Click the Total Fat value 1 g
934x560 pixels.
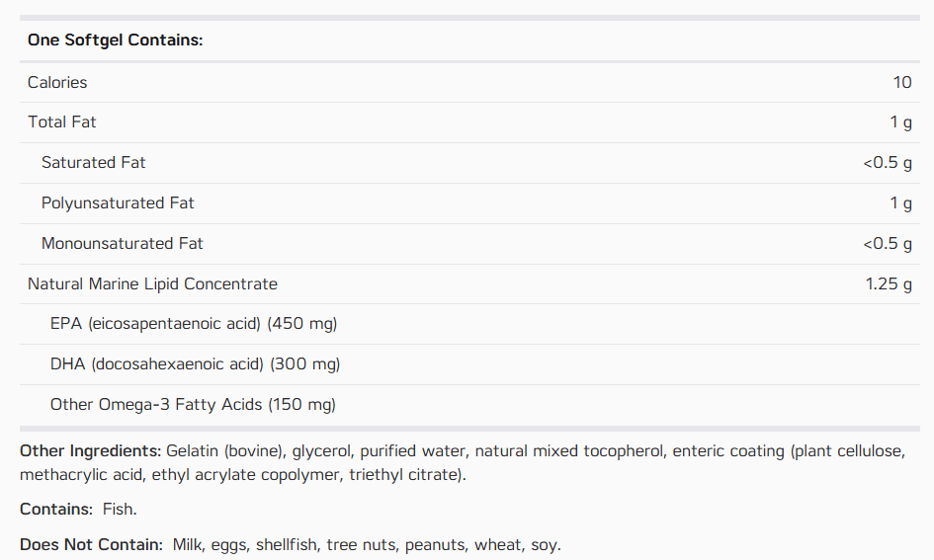900,122
